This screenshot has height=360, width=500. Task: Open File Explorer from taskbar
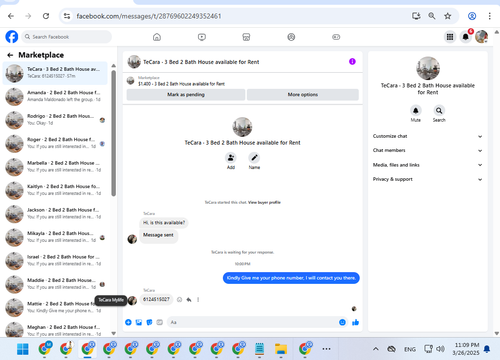click(281, 349)
